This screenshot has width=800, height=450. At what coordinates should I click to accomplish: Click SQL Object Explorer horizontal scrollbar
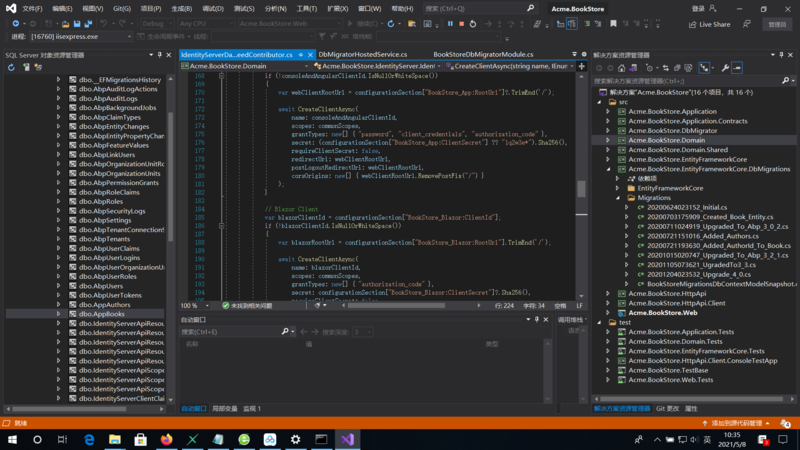click(x=69, y=409)
